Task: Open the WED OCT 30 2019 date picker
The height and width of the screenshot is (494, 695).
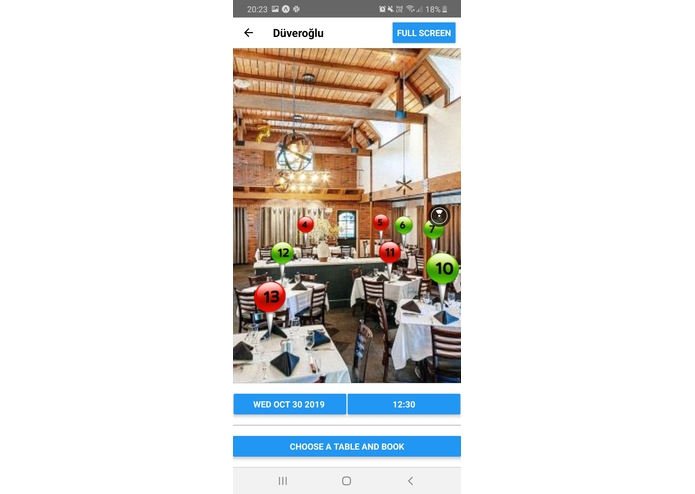Action: (x=289, y=404)
